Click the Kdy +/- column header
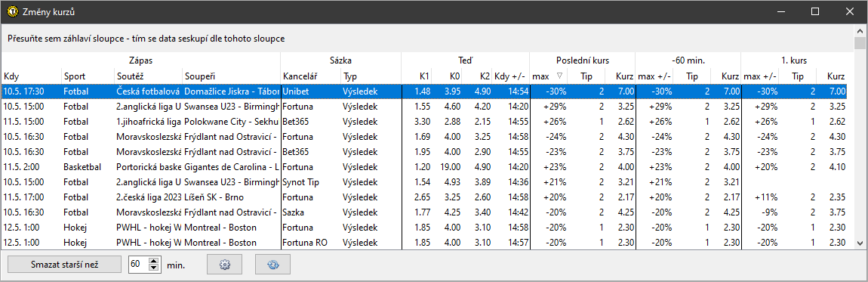The height and width of the screenshot is (282, 868). (x=510, y=76)
